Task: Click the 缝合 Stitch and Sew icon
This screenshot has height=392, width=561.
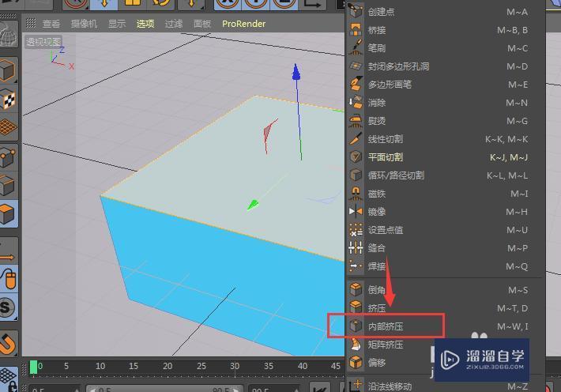Action: pyautogui.click(x=356, y=247)
